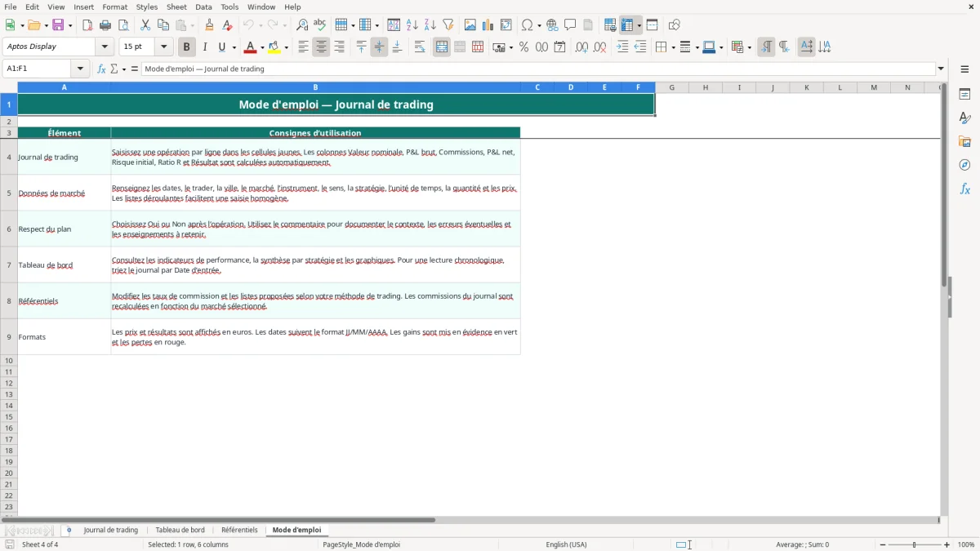Open the sidebar Properties panel
Screen dimensions: 980x551
point(964,95)
